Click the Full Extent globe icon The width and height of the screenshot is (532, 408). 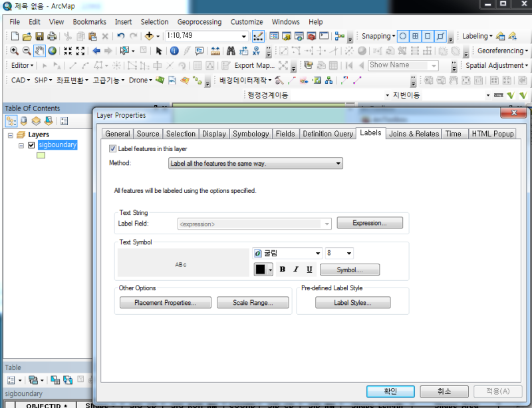[x=52, y=51]
